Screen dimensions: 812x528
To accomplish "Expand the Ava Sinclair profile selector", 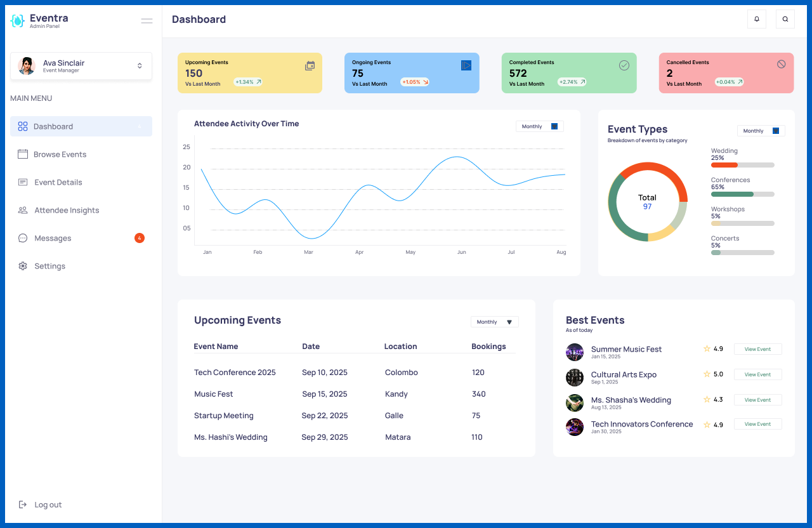I will pyautogui.click(x=140, y=66).
